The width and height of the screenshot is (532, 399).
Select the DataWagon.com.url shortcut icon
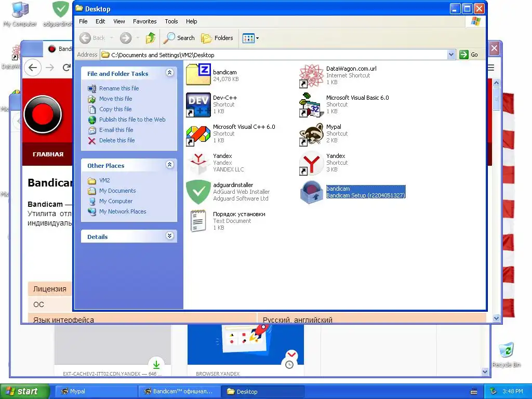(x=312, y=76)
